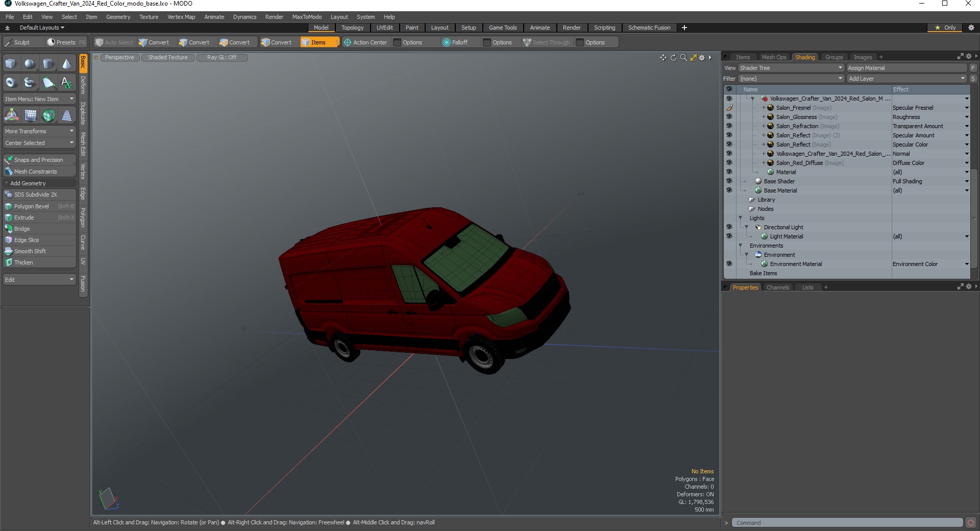Click the record button beside Command field

click(x=971, y=522)
